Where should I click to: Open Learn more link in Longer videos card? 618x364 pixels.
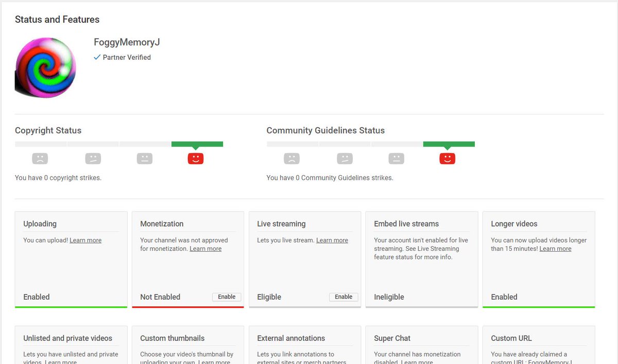pyautogui.click(x=555, y=249)
